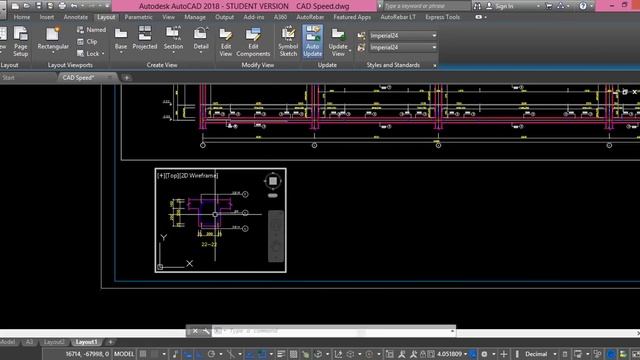Create a Detail view

click(x=201, y=39)
